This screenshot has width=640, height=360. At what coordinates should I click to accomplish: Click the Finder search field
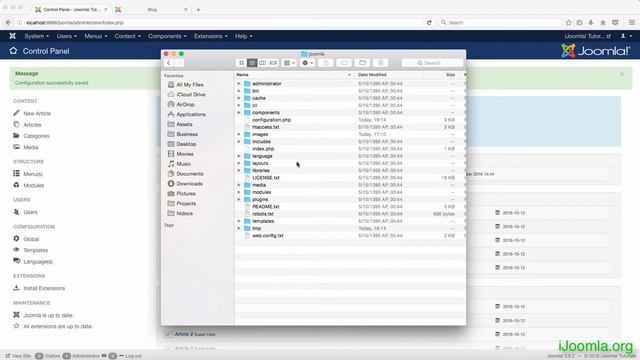[432, 63]
